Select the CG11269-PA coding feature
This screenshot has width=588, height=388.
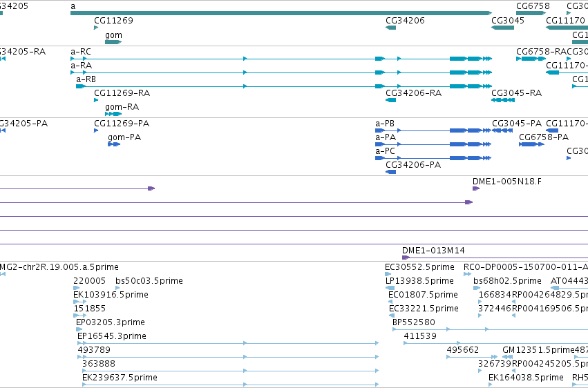tap(96, 130)
